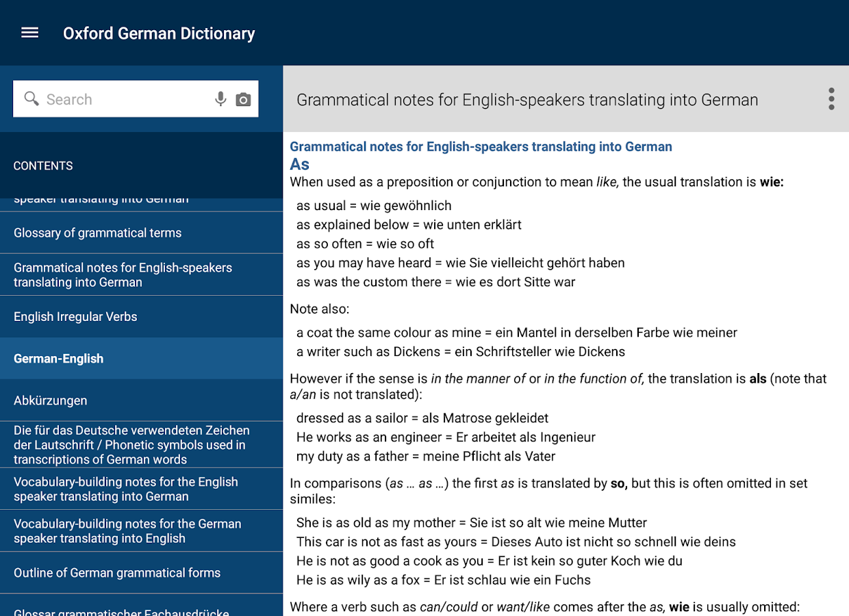The width and height of the screenshot is (849, 616).
Task: Open Outline of German grammatical forms
Action: click(x=141, y=573)
